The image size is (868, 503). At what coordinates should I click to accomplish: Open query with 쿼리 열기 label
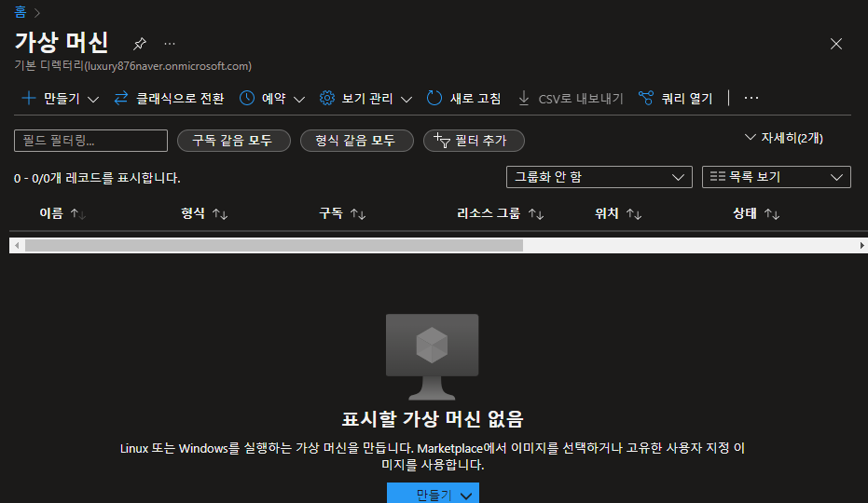tap(687, 99)
